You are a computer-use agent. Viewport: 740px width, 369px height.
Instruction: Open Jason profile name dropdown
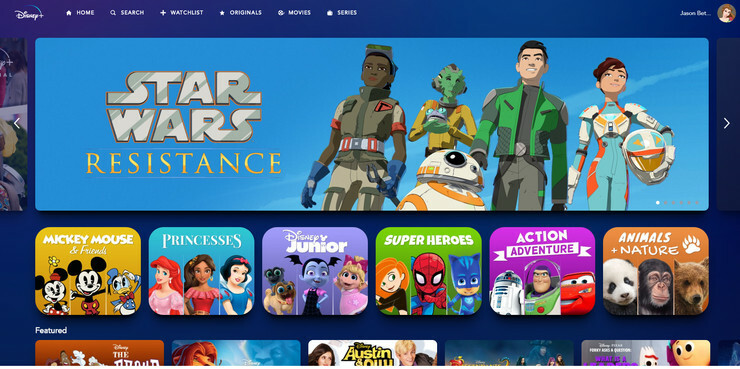695,13
